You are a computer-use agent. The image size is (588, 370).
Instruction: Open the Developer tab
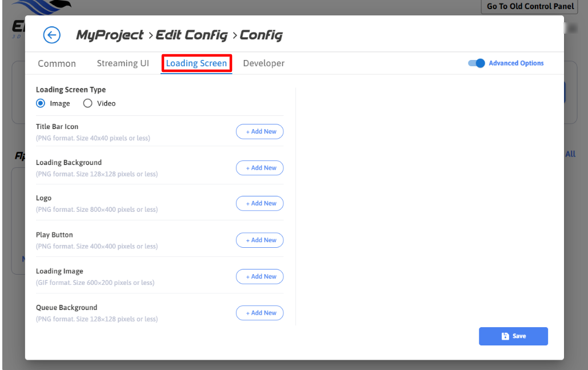pyautogui.click(x=263, y=63)
